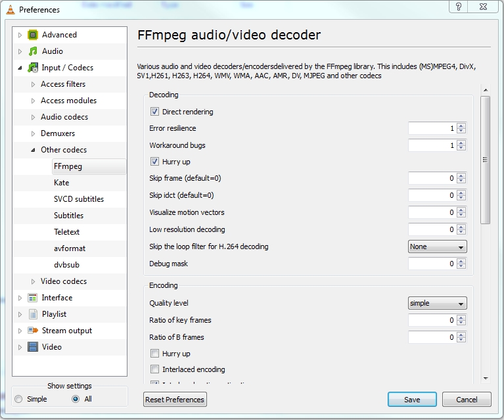Click the scroll up arrow
504x420 pixels.
pos(486,90)
